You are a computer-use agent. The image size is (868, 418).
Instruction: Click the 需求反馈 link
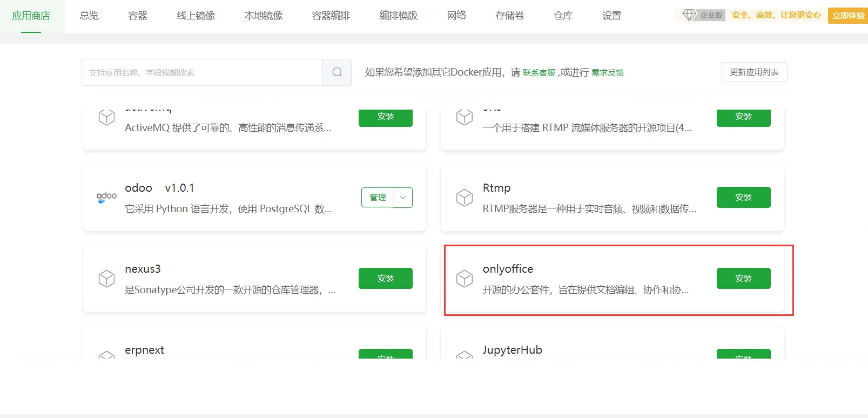click(608, 73)
